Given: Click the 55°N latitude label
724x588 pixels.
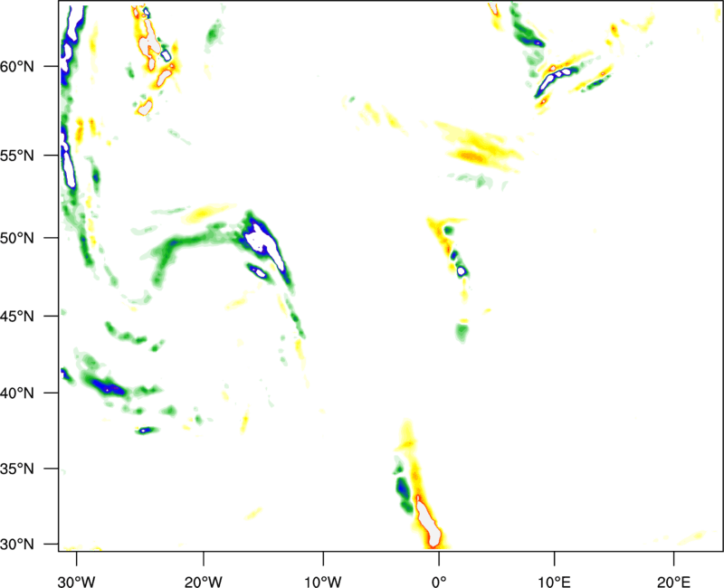Looking at the screenshot, I should coord(17,156).
